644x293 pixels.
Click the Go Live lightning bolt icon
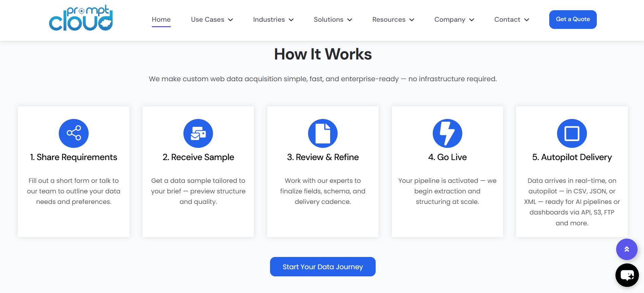(x=447, y=133)
